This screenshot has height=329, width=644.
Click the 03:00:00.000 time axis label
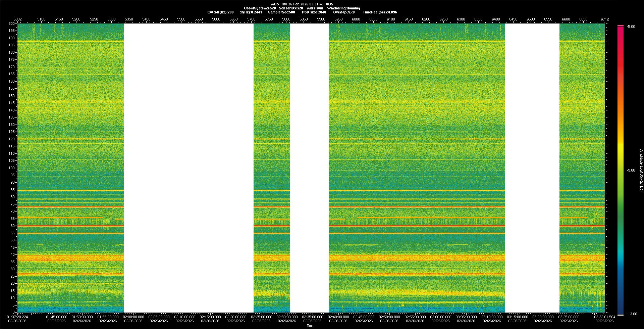coord(441,317)
